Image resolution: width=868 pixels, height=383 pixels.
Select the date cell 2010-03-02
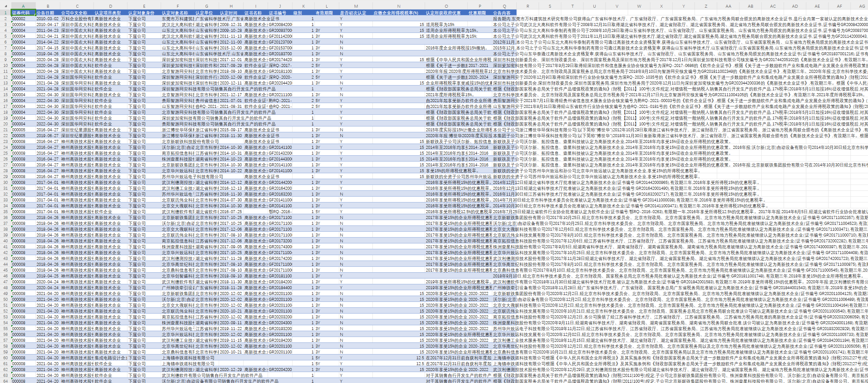point(48,19)
